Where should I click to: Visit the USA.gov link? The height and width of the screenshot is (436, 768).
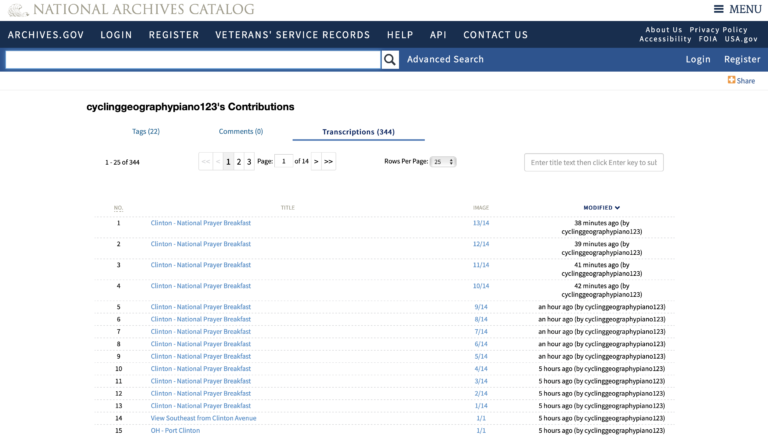pos(741,39)
